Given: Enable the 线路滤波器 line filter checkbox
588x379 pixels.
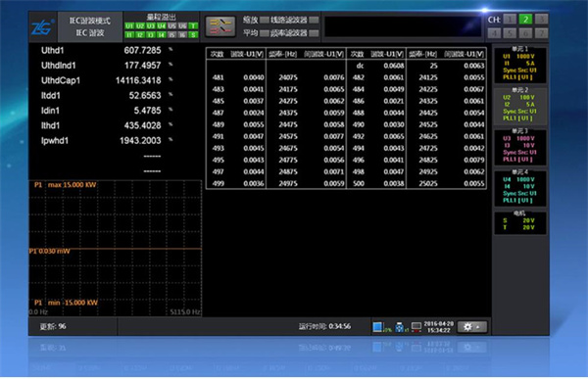Looking at the screenshot, I should tap(314, 20).
